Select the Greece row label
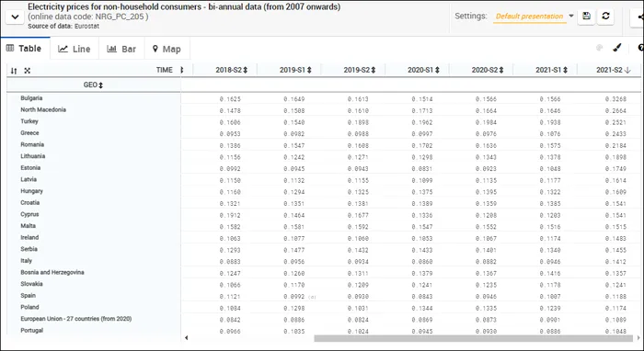The height and width of the screenshot is (351, 644). pyautogui.click(x=29, y=133)
